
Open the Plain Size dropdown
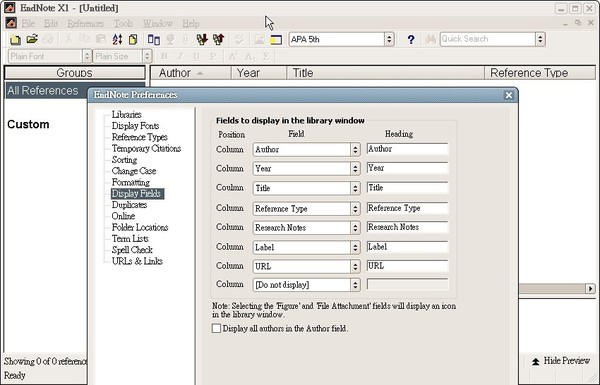(x=147, y=56)
